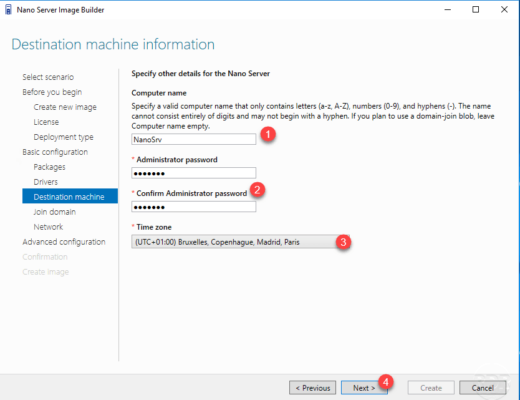
Task: Select Basic configuration in sidebar
Action: 55,152
